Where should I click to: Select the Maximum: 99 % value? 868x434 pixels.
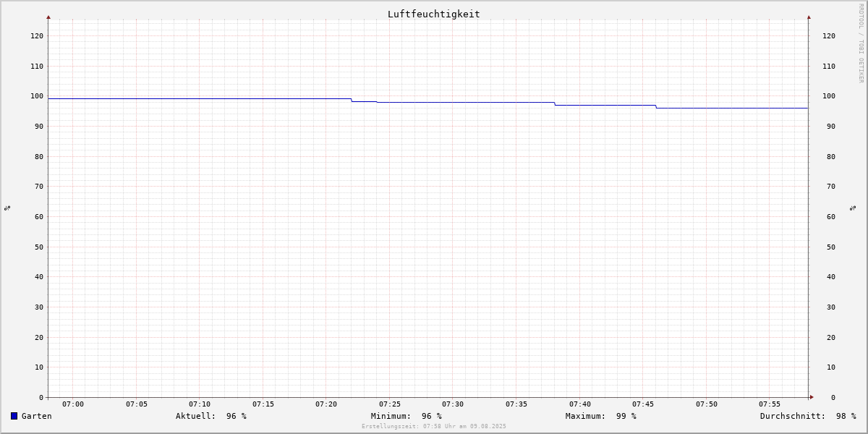tap(601, 416)
